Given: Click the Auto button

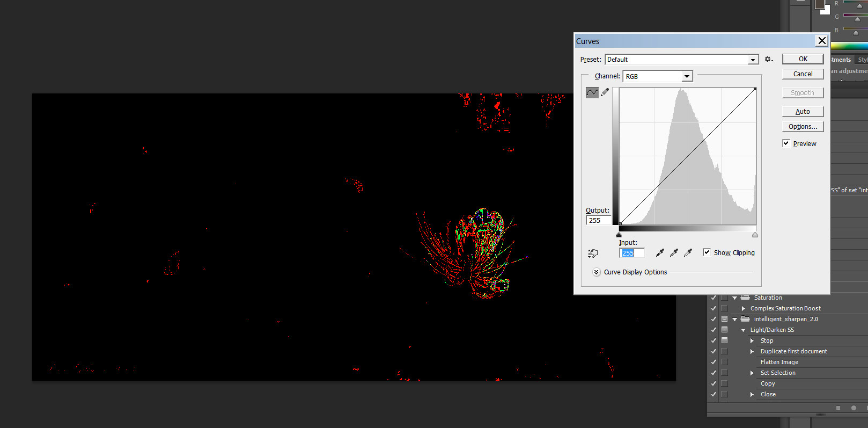Looking at the screenshot, I should [803, 112].
